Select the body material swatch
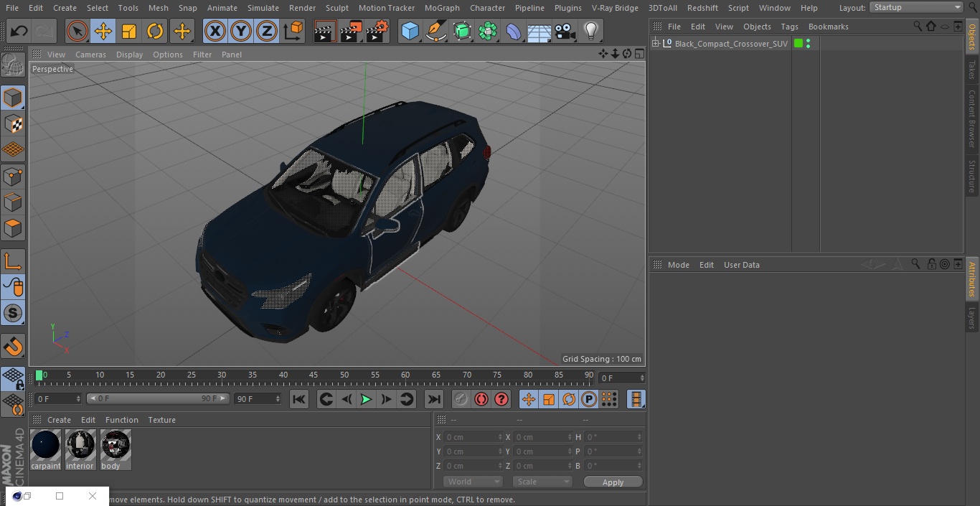The image size is (980, 506). coord(115,450)
